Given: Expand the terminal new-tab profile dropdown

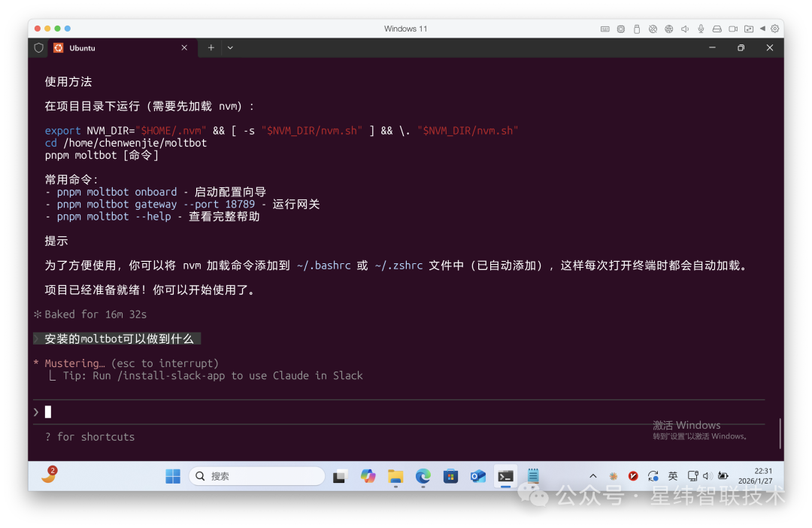Looking at the screenshot, I should pos(230,47).
